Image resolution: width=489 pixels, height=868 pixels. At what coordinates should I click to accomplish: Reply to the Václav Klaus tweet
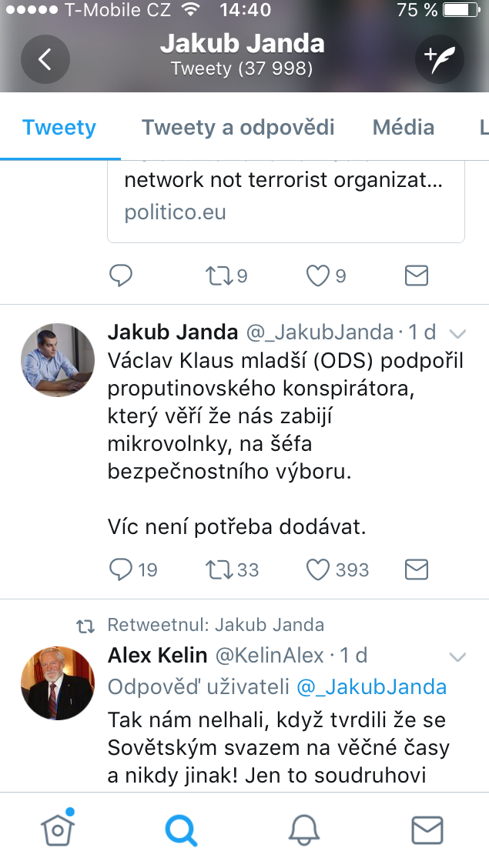[122, 569]
